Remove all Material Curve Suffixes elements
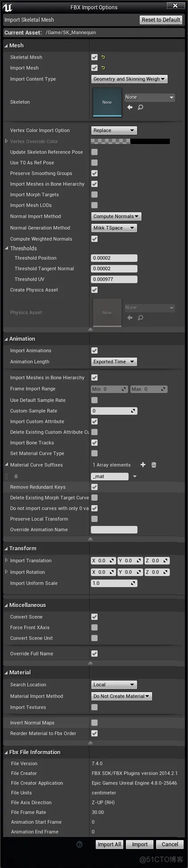The image size is (188, 868). pyautogui.click(x=154, y=464)
